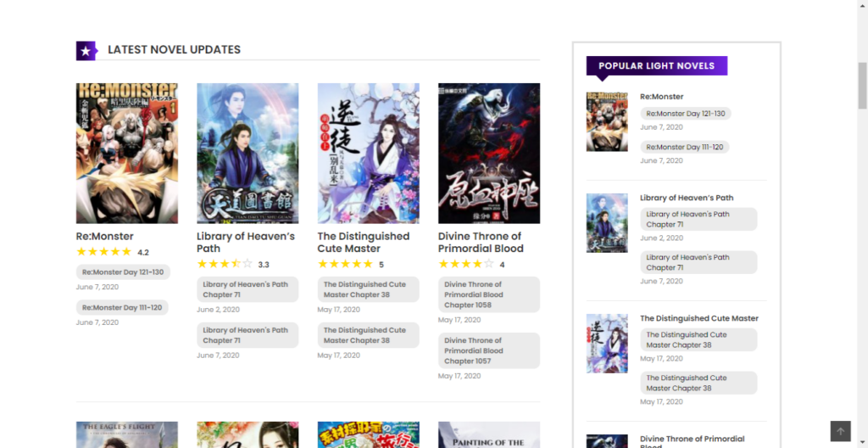
Task: Open Re:Monster Day 111-120 chip under the main cover
Action: point(122,308)
